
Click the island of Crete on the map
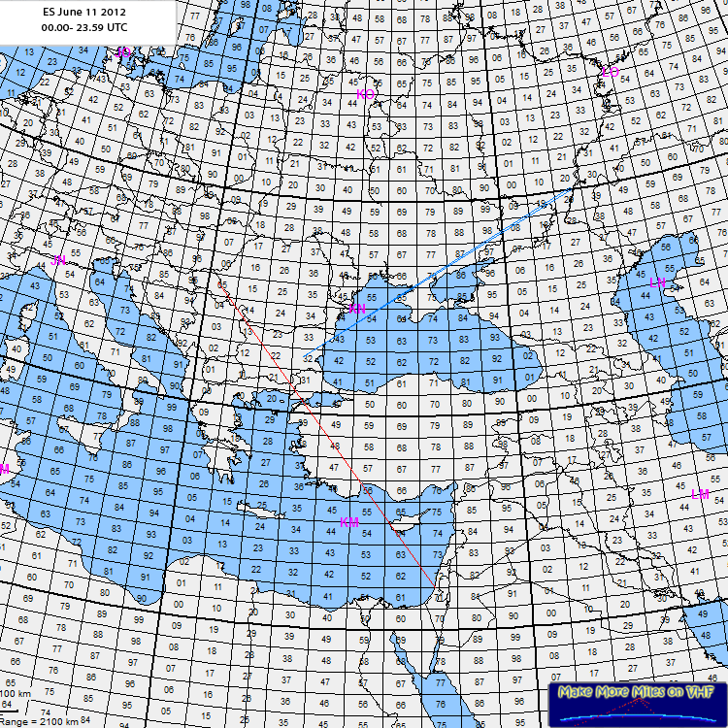(x=262, y=511)
